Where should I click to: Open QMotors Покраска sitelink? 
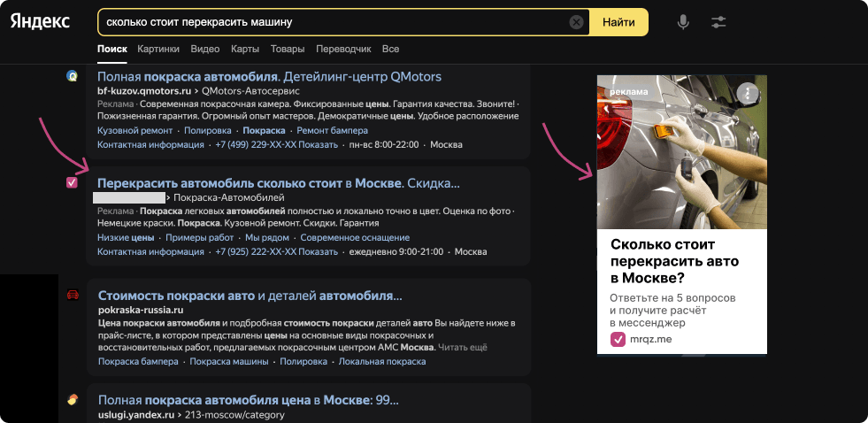(264, 131)
